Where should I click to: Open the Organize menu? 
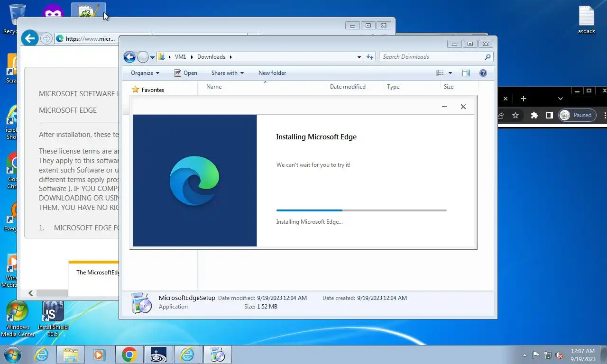[145, 73]
